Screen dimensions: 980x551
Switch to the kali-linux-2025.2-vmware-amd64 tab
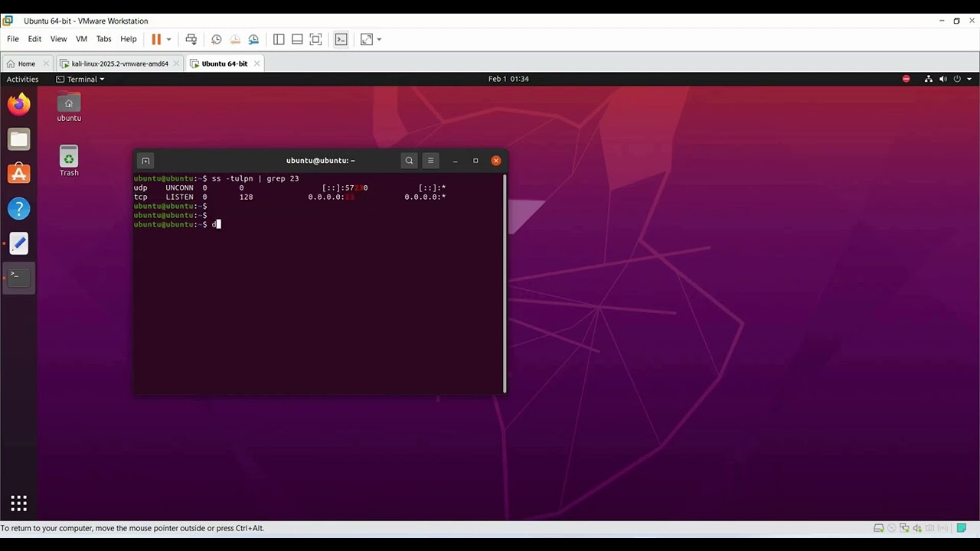[x=119, y=64]
